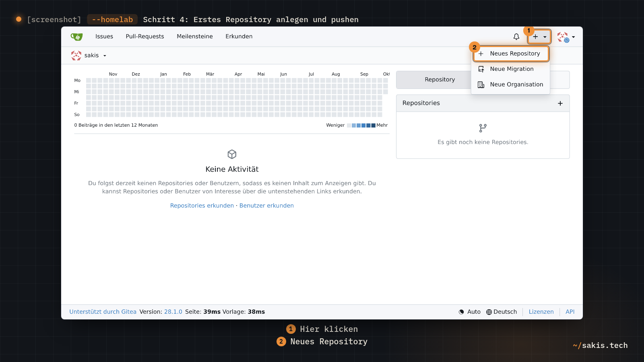Open the Deutsch language selector
The width and height of the screenshot is (644, 362).
[x=502, y=312]
